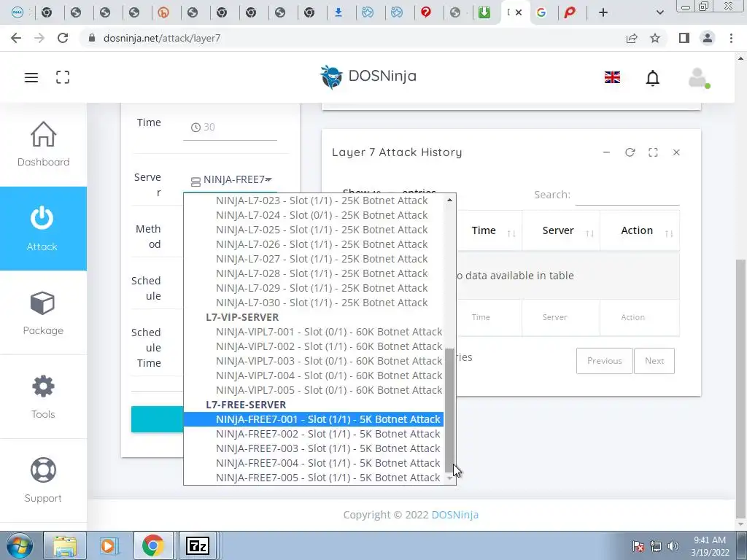
Task: Close the active browser tab
Action: click(519, 13)
